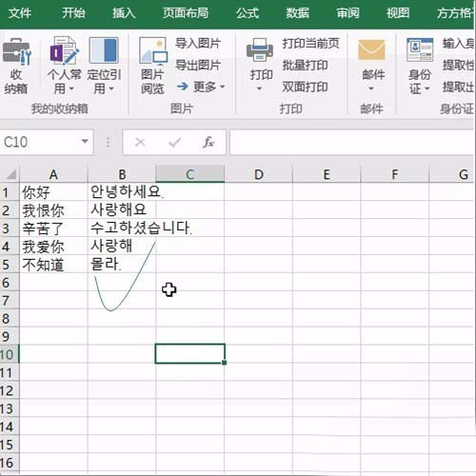Screen dimensions: 476x476
Task: Click the fx insert function icon
Action: (x=208, y=142)
